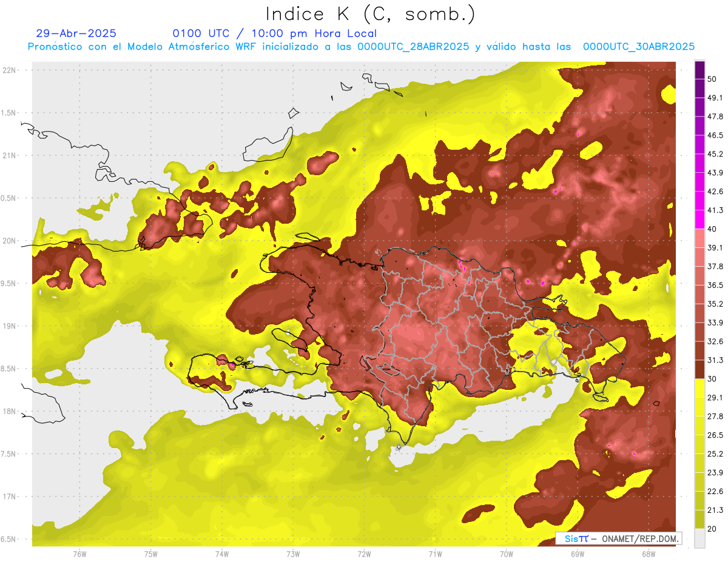Click the '47.8' color scale value
The image size is (728, 562).
coord(715,116)
